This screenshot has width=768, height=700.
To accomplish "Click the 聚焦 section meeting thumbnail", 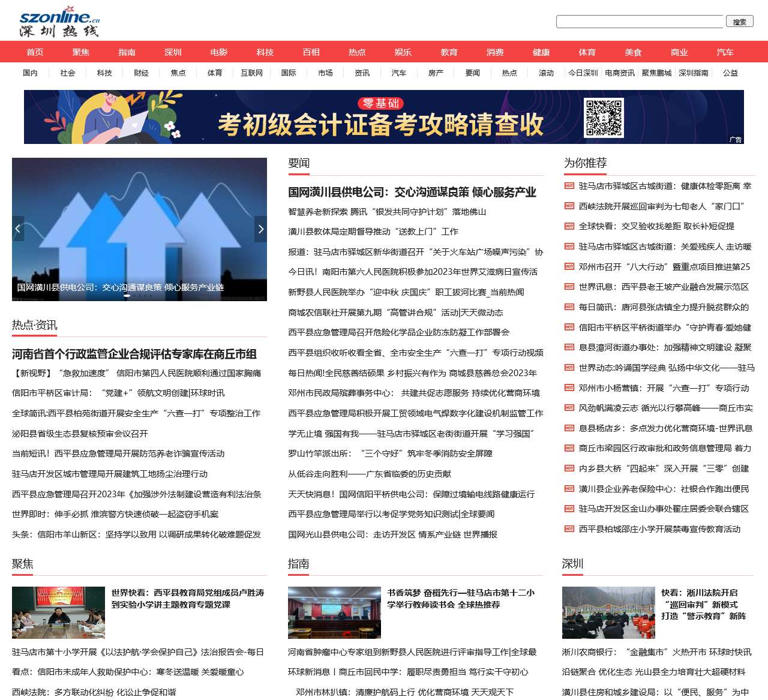I will click(x=58, y=612).
